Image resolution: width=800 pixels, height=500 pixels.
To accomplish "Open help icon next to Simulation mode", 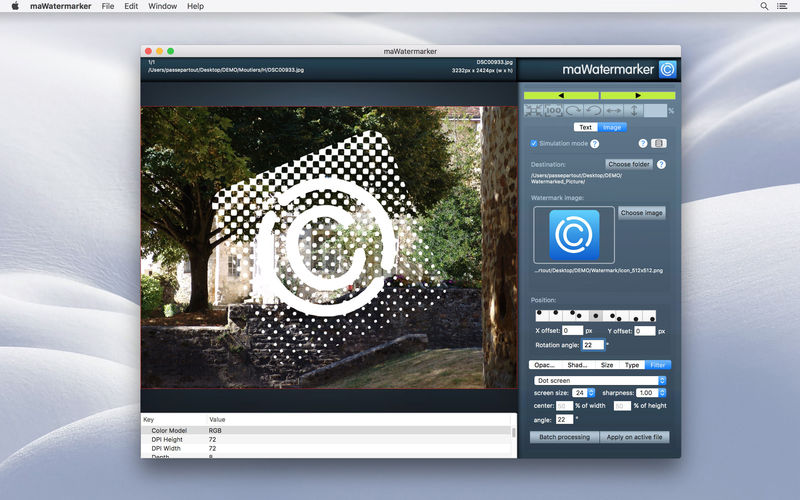I will point(595,144).
